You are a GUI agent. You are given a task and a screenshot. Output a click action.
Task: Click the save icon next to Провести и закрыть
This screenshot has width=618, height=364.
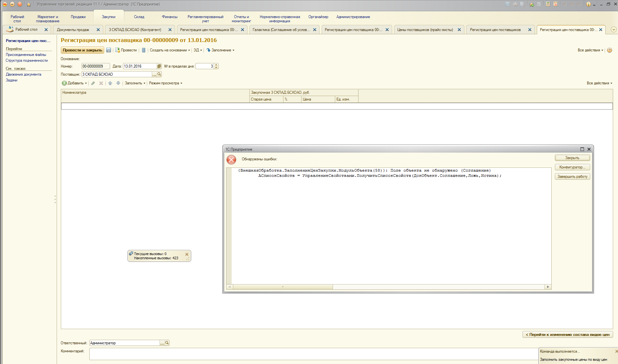109,50
